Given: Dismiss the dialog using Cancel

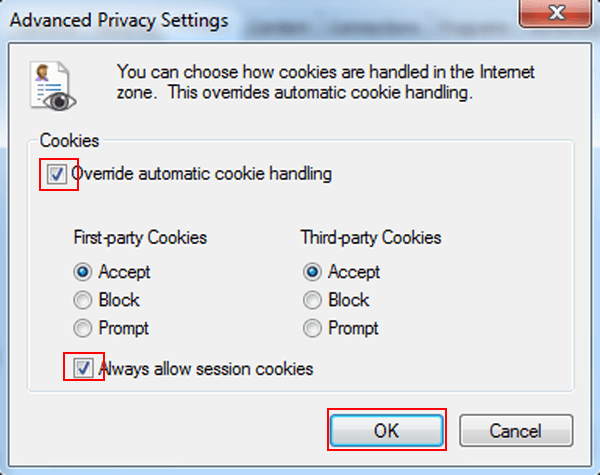Looking at the screenshot, I should point(516,431).
